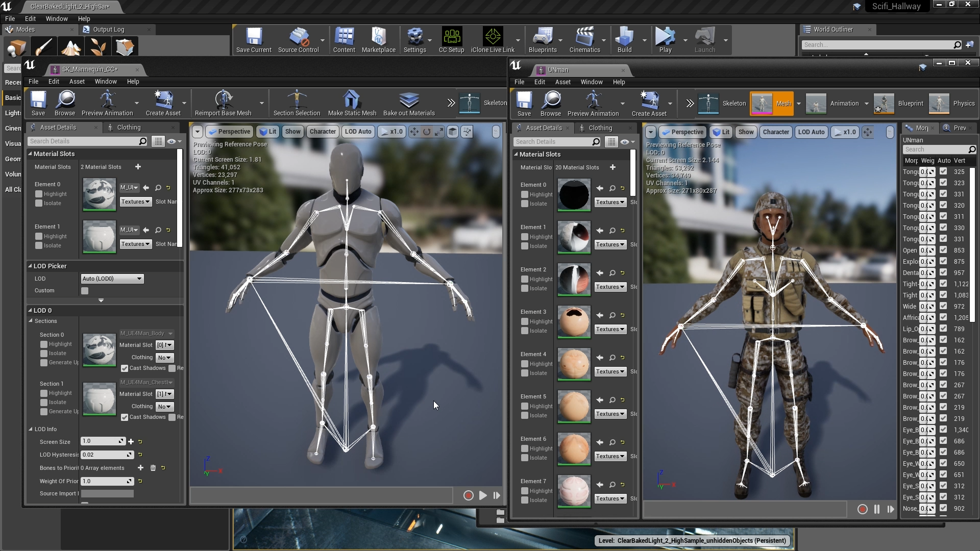Screen dimensions: 980x551
Task: Select the Window menu in right editor
Action: pyautogui.click(x=591, y=82)
